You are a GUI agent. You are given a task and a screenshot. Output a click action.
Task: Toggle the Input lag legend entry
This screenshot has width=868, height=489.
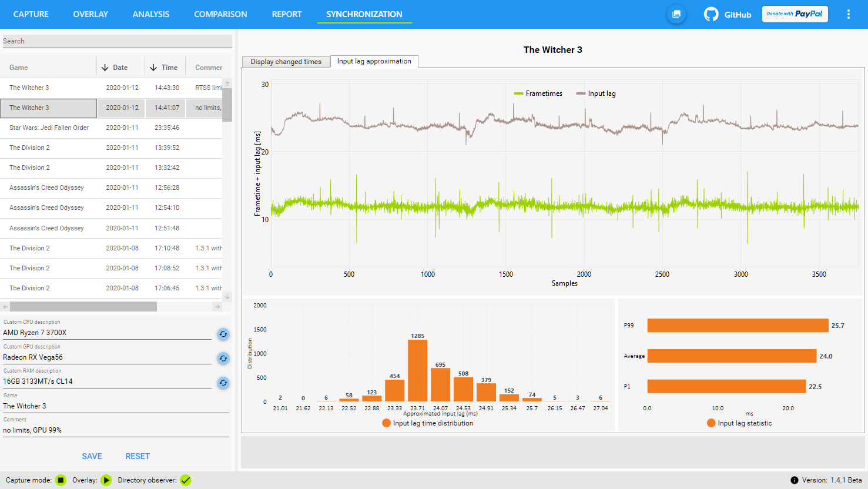pos(596,93)
